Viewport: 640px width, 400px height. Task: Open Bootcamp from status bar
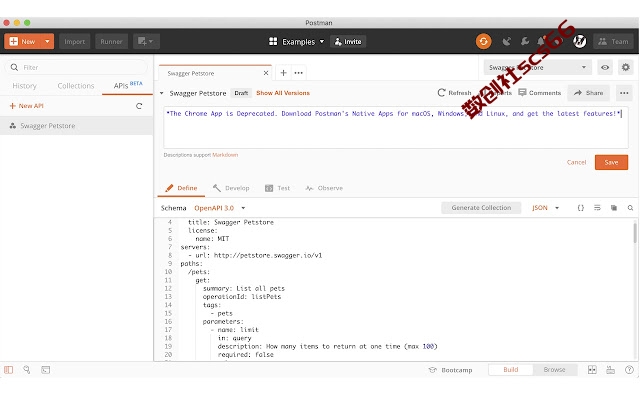tap(451, 370)
